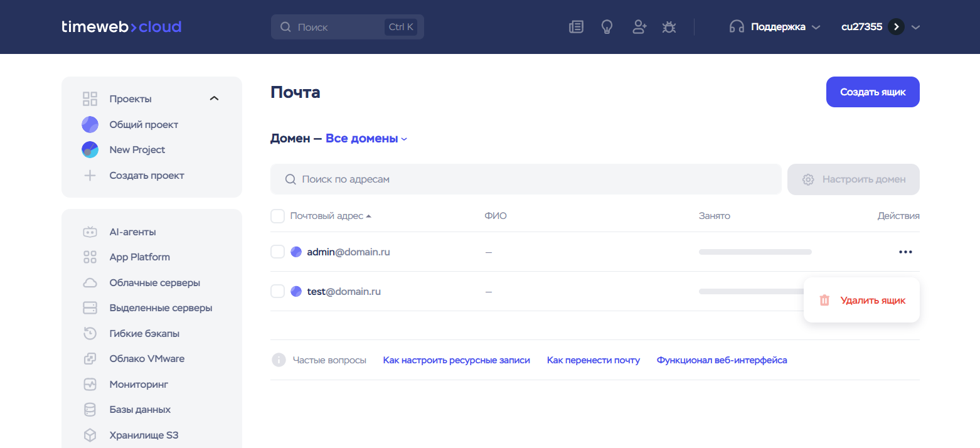The height and width of the screenshot is (448, 980).
Task: Open the news feed icon in header
Action: tap(576, 27)
